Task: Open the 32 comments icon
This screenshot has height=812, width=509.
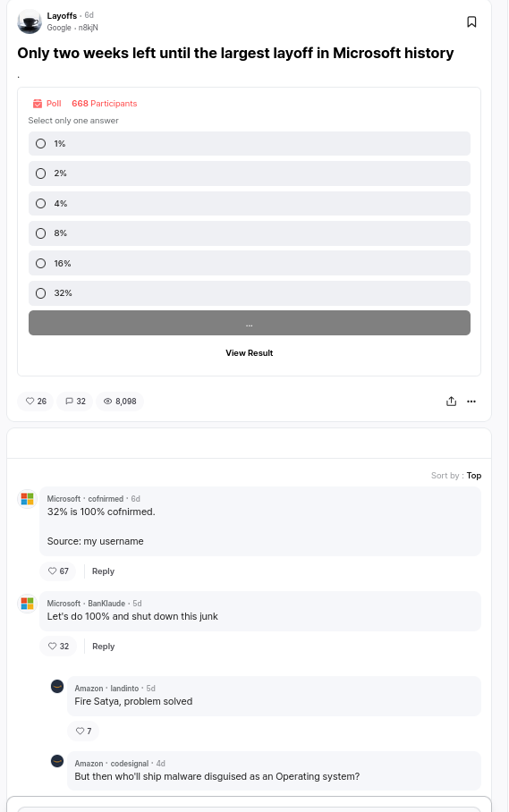Action: point(75,402)
